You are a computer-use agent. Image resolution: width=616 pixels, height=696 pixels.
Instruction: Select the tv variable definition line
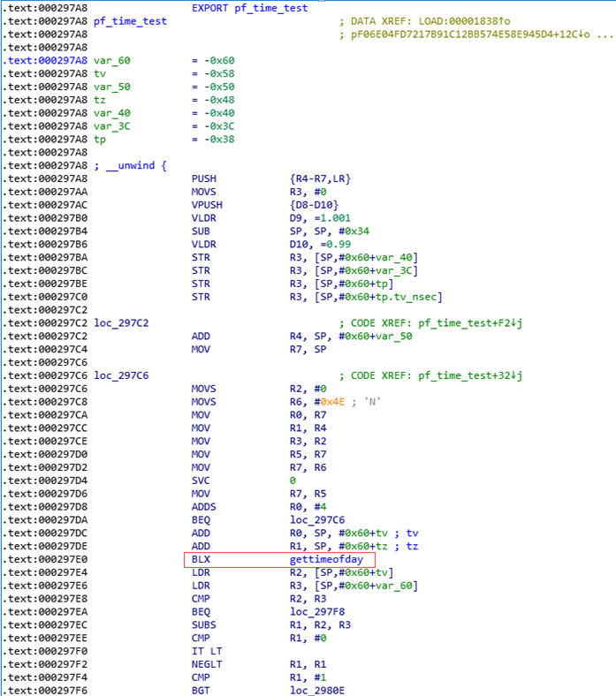pyautogui.click(x=164, y=73)
